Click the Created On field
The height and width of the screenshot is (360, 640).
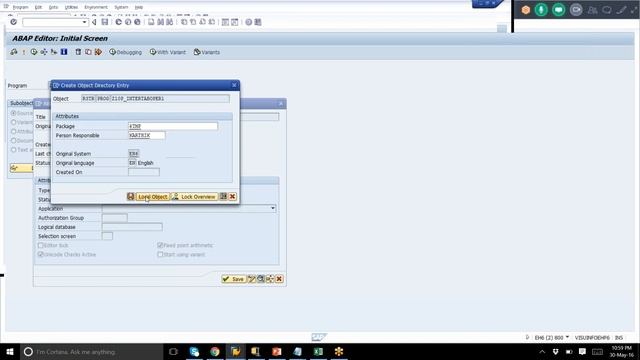click(144, 172)
